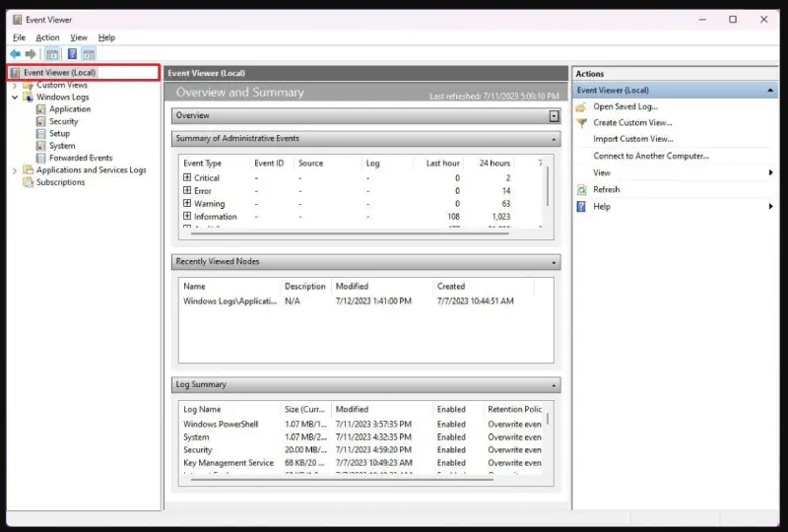Click the Open Saved Log folder icon
Image resolution: width=788 pixels, height=532 pixels.
click(x=581, y=106)
